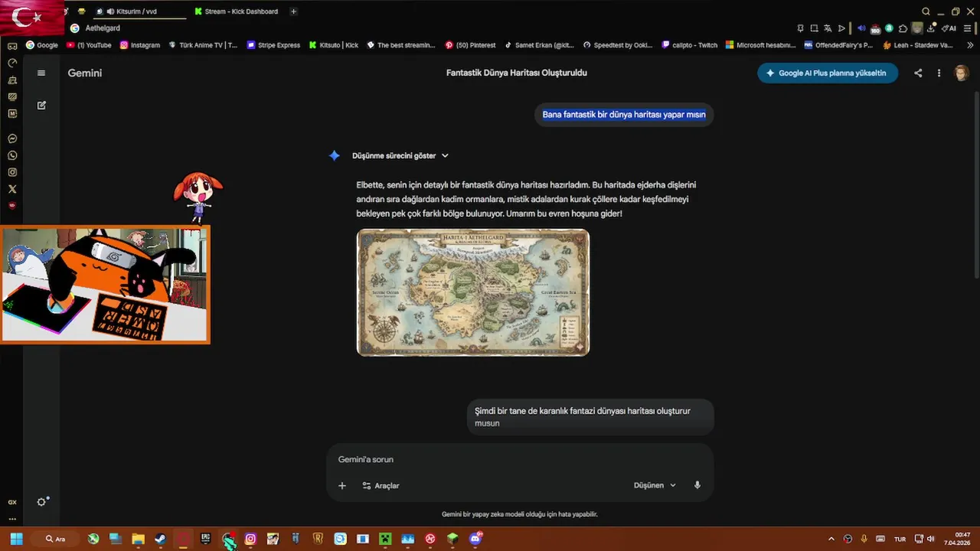
Task: Start a new chat with the pencil icon
Action: pyautogui.click(x=41, y=106)
